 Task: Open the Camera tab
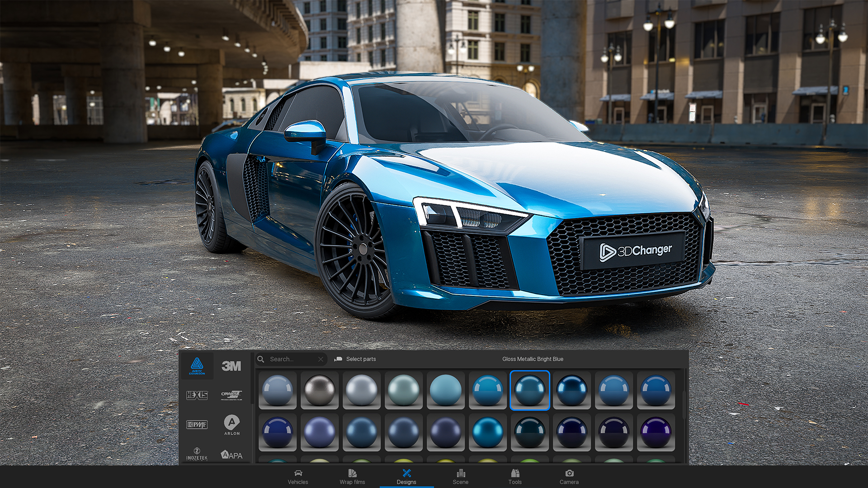coord(569,477)
